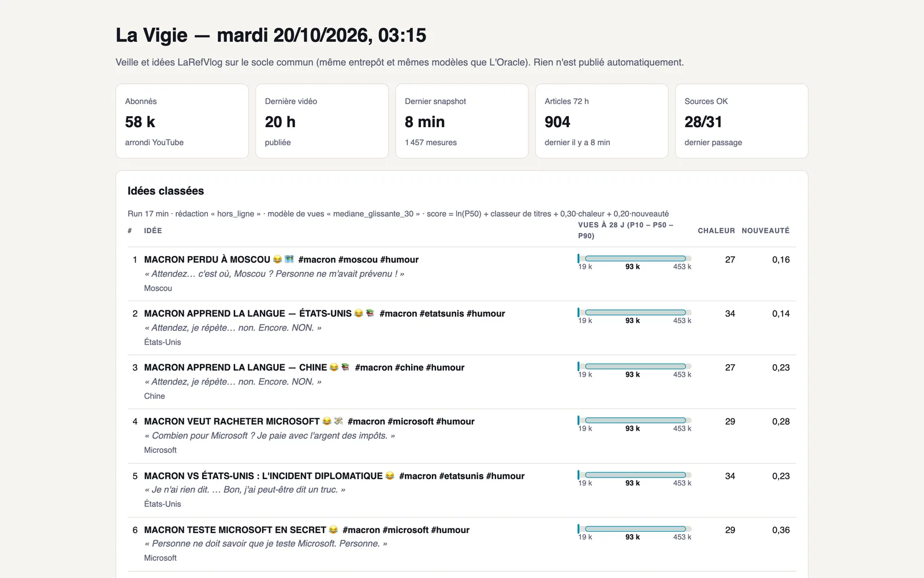The image size is (924, 578).
Task: Click the books emoji in Chine title
Action: (345, 367)
